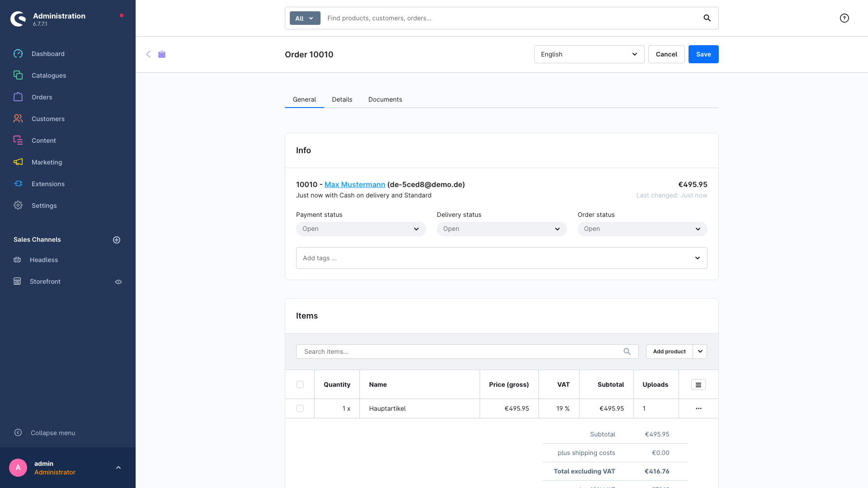
Task: Open the Max Mustermann customer link
Action: tap(355, 184)
